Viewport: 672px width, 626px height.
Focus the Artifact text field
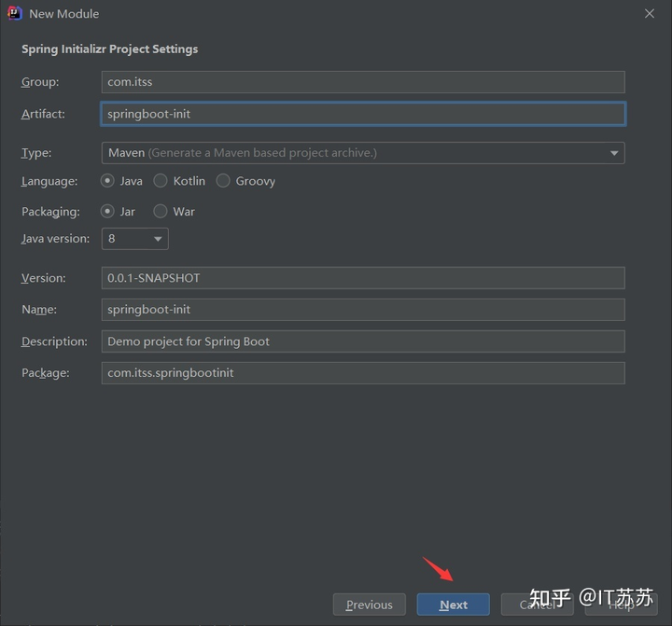[363, 114]
